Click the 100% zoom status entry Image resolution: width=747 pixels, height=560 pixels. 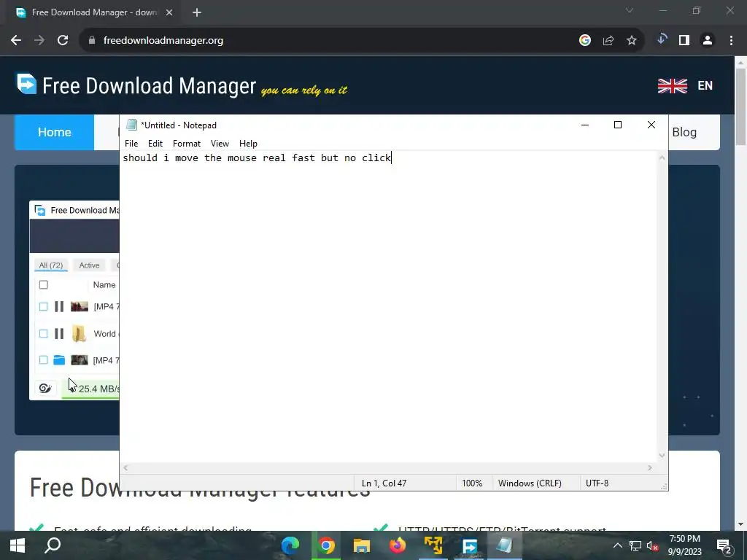coord(472,483)
